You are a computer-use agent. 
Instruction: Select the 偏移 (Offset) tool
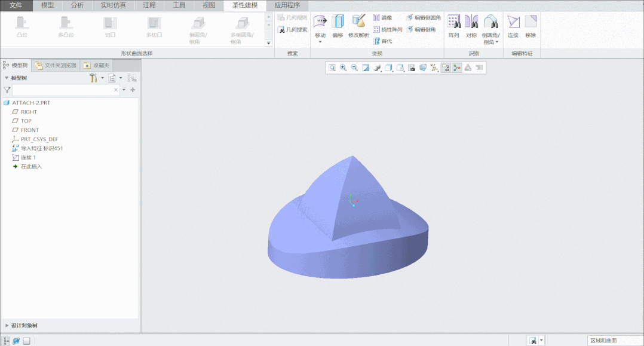pos(338,26)
